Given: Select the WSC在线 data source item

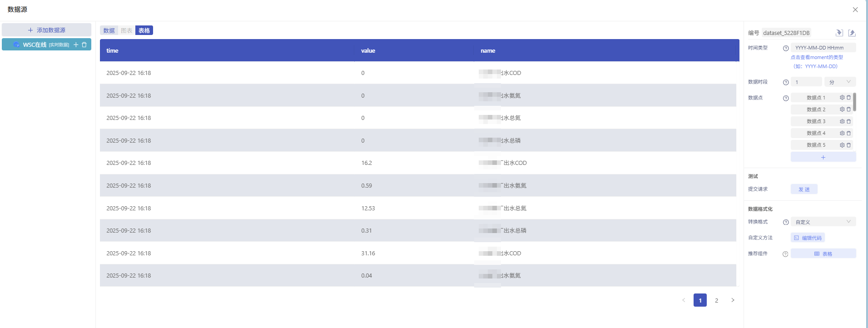Looking at the screenshot, I should pos(47,45).
